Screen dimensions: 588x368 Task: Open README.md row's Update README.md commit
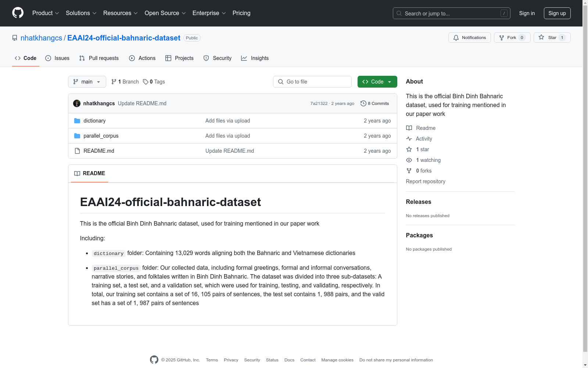[230, 151]
